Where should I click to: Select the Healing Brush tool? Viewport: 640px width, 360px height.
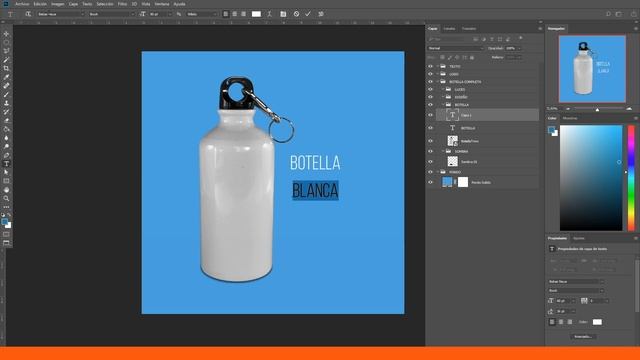point(6,86)
